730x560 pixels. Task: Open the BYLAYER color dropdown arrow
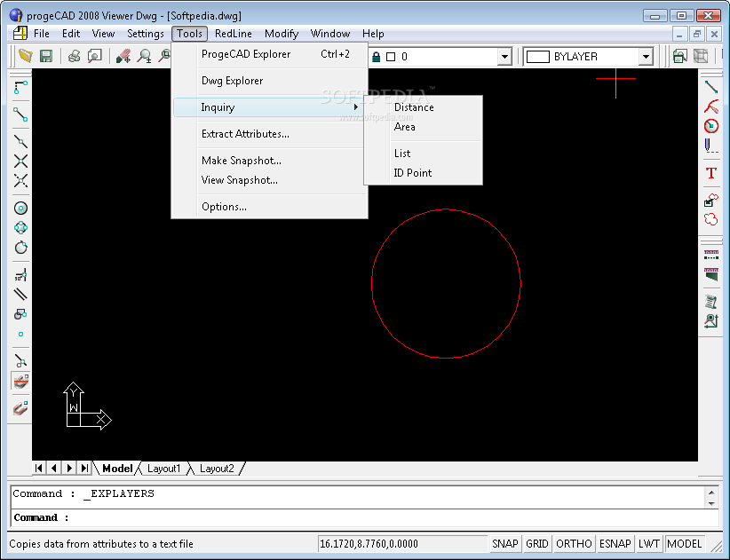(646, 57)
